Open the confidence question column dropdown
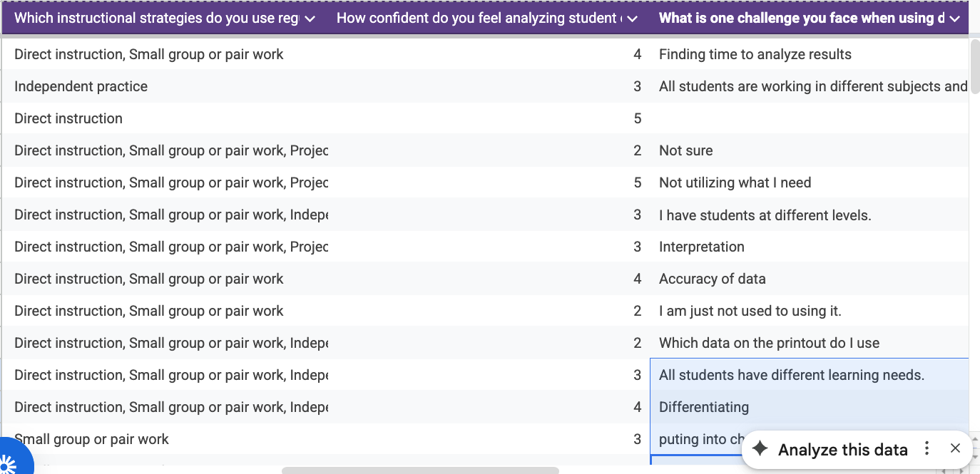 [632, 19]
